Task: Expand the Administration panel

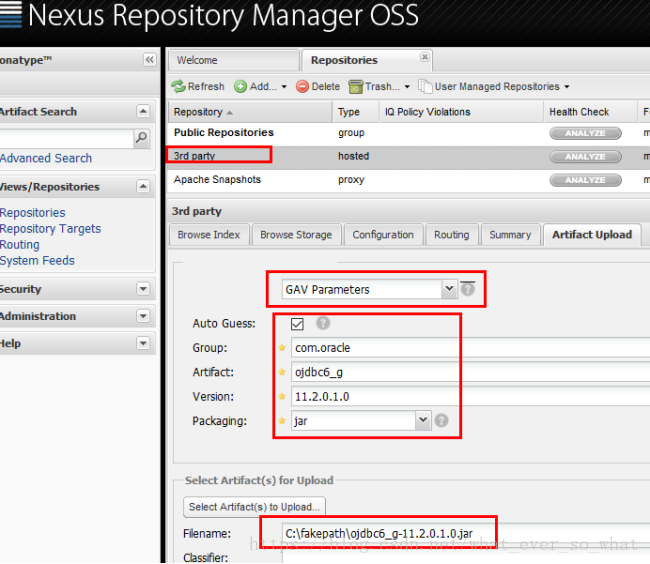Action: 143,316
